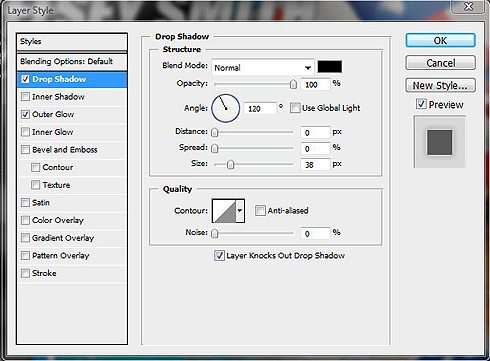
Task: Select the Pattern Overlay label
Action: coord(61,256)
